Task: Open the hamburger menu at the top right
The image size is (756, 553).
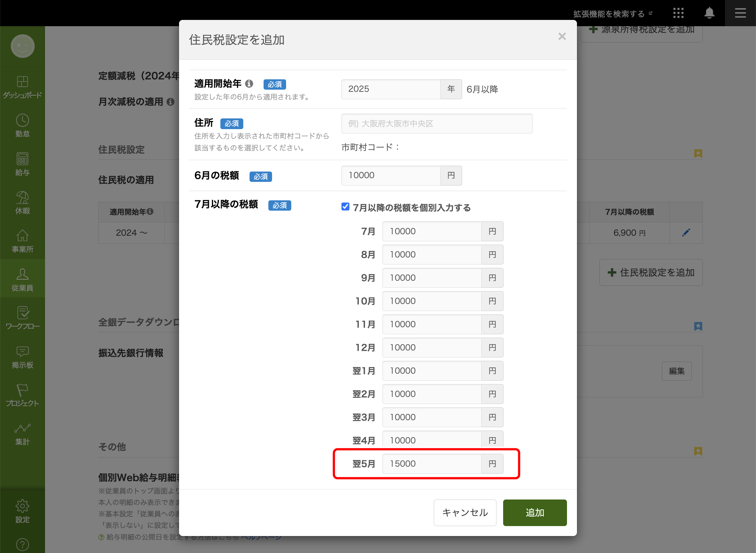Action: [x=740, y=13]
